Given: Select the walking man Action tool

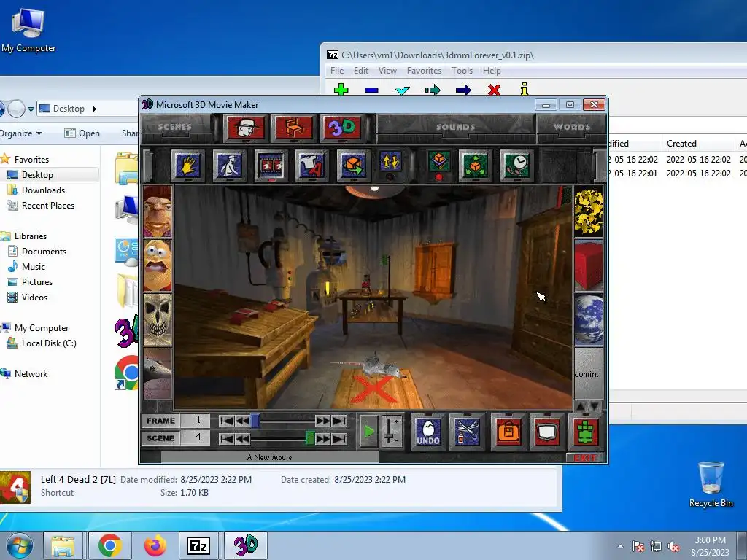Looking at the screenshot, I should pyautogui.click(x=229, y=165).
